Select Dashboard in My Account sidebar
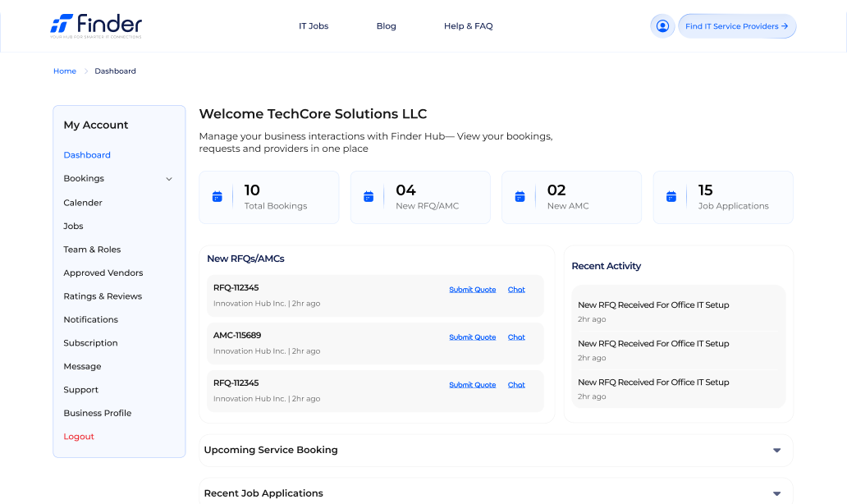This screenshot has height=504, width=847. (87, 155)
